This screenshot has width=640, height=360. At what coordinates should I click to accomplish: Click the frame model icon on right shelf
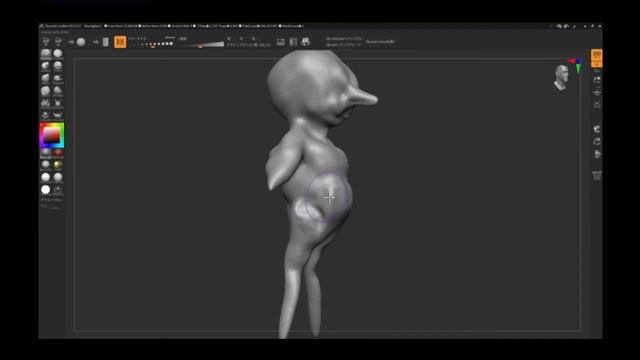[597, 105]
